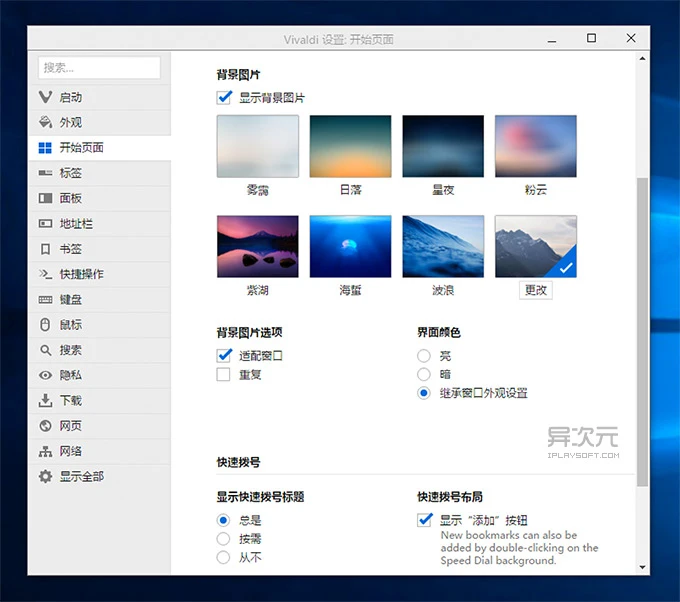Minimize the Vivaldi settings window
This screenshot has width=680, height=602.
pyautogui.click(x=552, y=39)
